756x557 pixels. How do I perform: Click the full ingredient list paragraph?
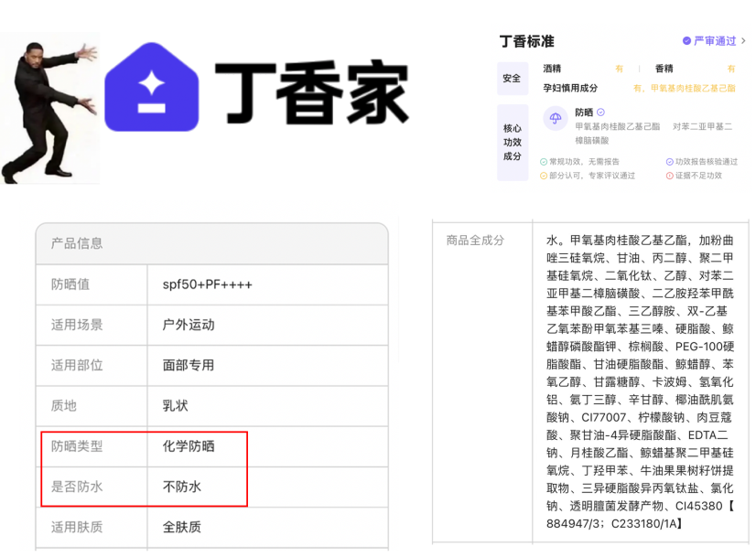pos(641,381)
